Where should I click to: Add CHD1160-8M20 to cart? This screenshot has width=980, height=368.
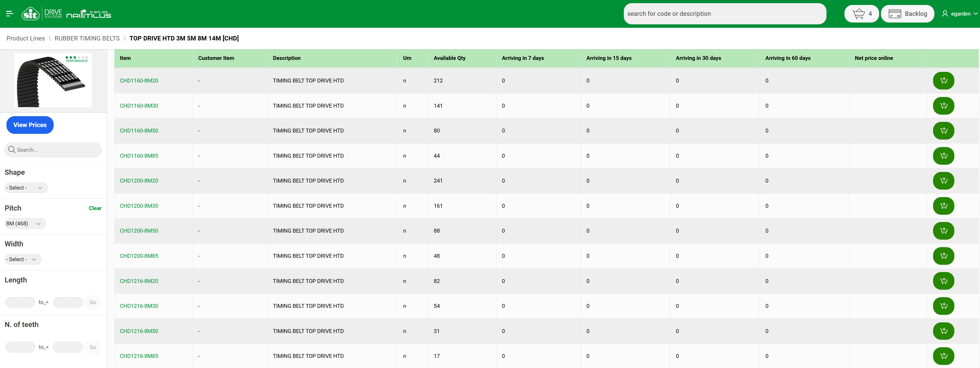tap(943, 81)
